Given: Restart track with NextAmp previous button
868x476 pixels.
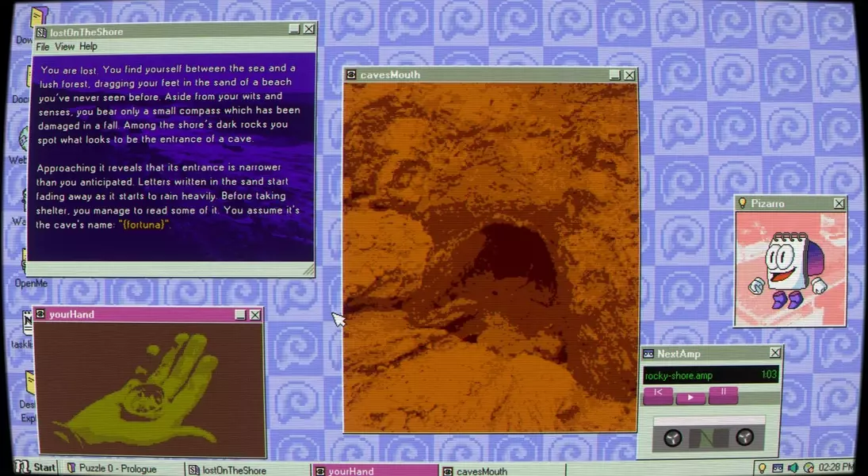Looking at the screenshot, I should 658,395.
